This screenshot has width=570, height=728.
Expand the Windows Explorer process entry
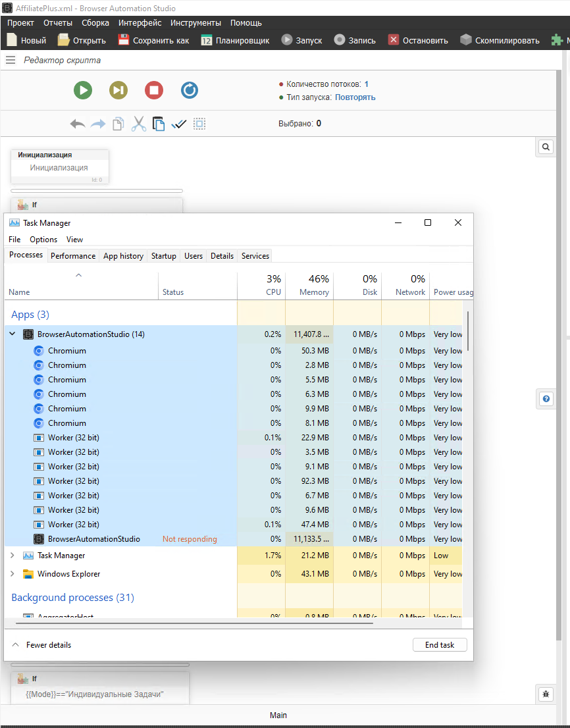12,574
